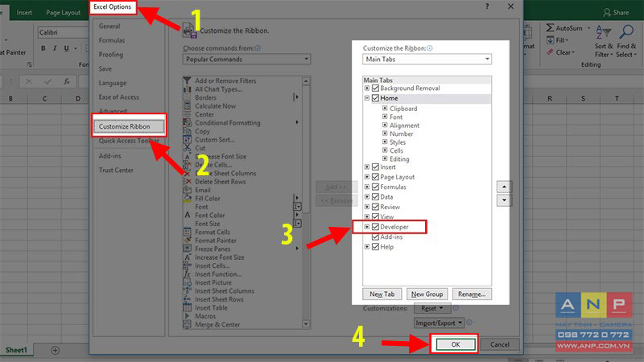Open the Main Tabs dropdown
Viewport: 644px width, 362px height.
coord(427,59)
